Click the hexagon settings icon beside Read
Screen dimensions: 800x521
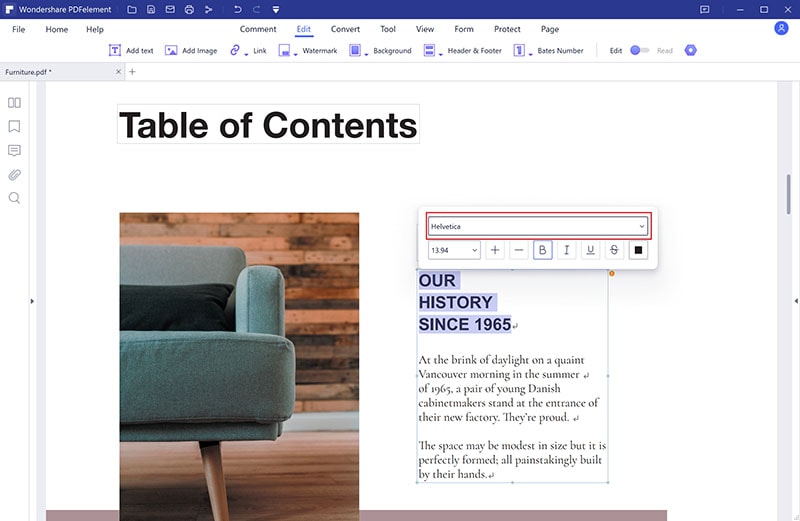(690, 50)
